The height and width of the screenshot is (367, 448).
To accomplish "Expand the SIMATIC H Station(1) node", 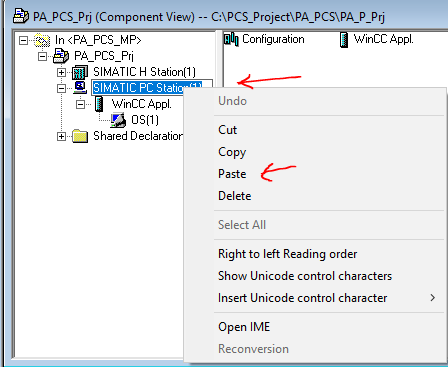I will coord(61,72).
